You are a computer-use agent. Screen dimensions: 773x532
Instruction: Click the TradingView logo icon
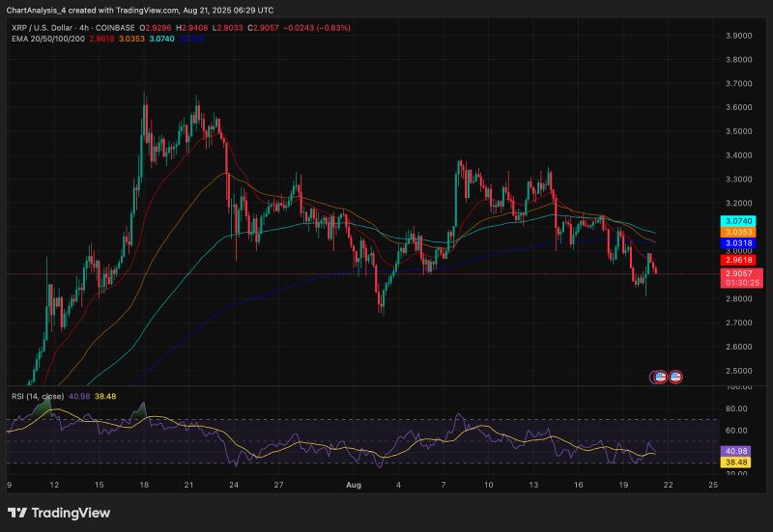point(17,513)
